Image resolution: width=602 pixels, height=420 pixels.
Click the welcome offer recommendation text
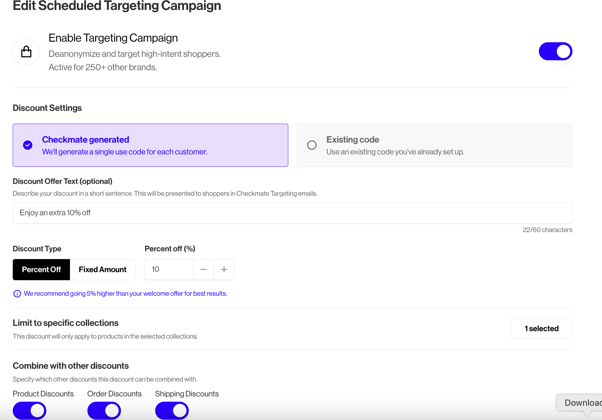click(125, 294)
